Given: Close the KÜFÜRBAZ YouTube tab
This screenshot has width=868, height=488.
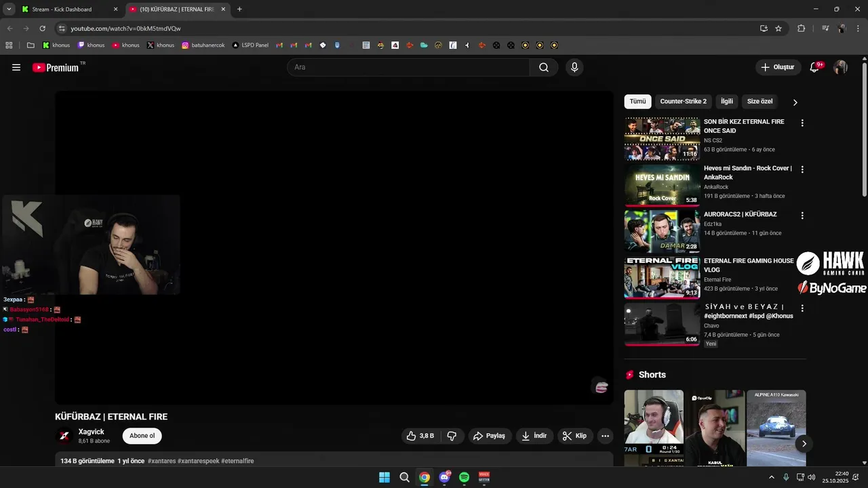Looking at the screenshot, I should [223, 9].
